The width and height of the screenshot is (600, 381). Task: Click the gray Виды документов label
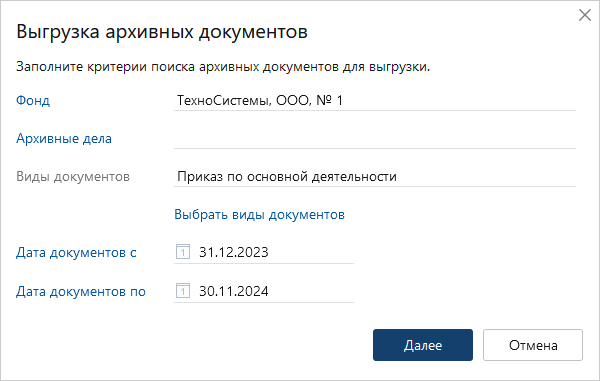click(73, 177)
